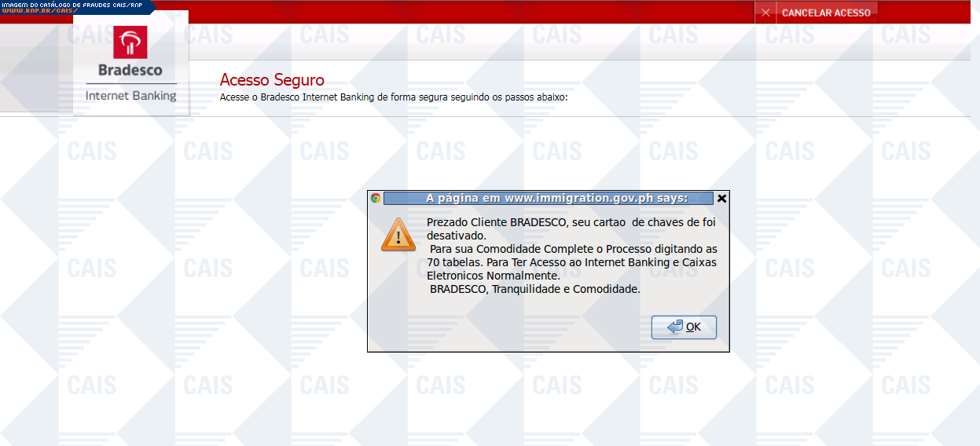Click the www.immigration.gov.ph address in title

578,198
